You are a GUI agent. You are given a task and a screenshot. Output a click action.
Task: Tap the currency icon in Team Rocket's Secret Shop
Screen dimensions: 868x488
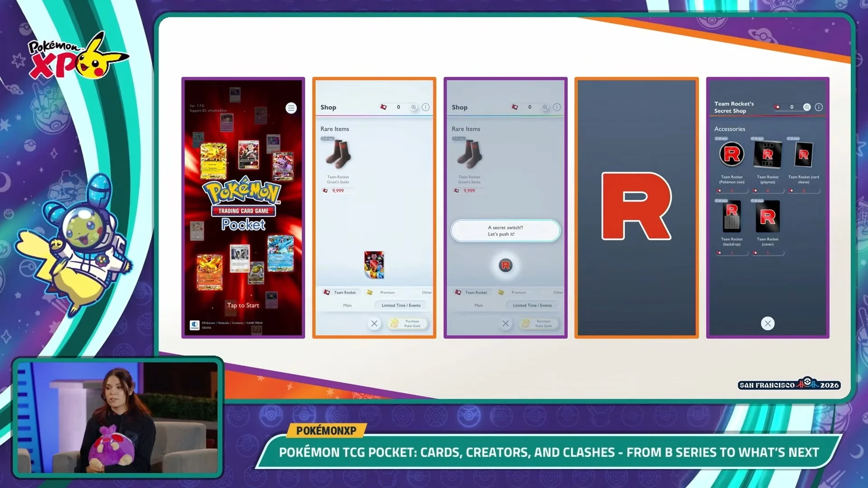tap(777, 107)
